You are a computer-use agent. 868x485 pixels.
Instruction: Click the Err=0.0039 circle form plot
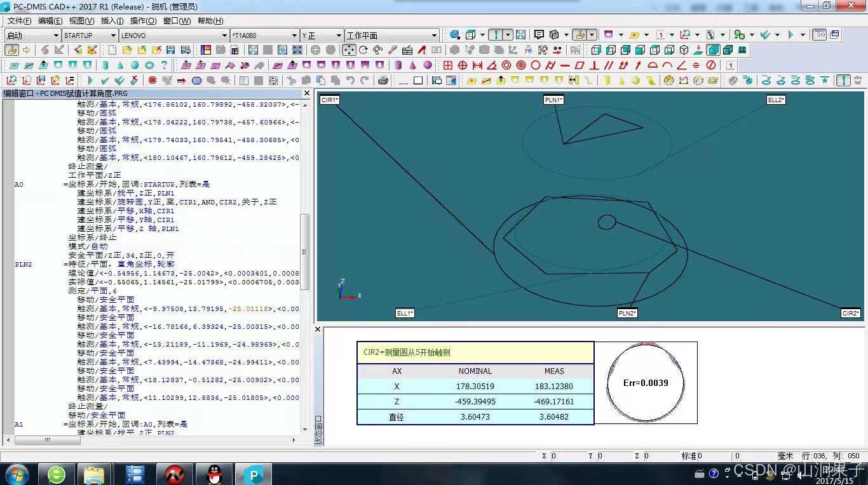tap(646, 383)
